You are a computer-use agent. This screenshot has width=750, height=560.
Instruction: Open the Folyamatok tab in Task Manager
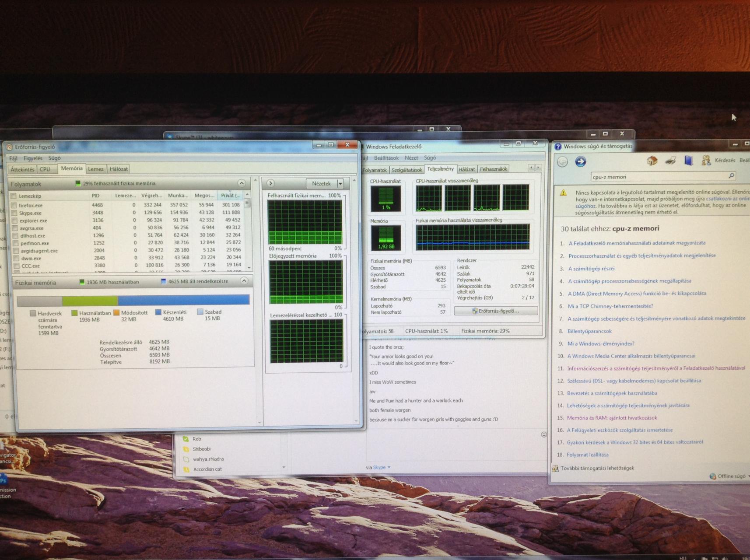375,170
